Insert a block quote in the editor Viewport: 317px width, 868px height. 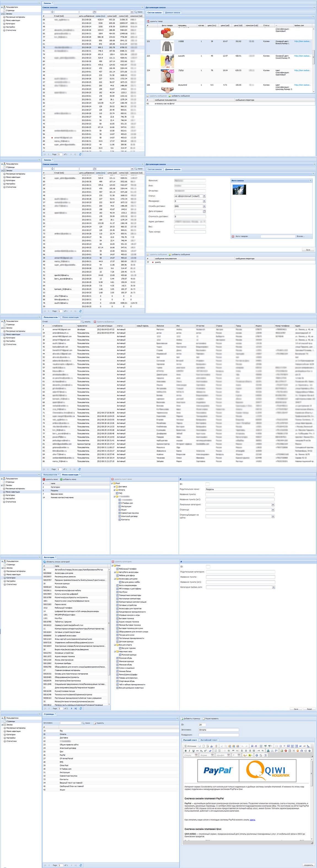233,751
